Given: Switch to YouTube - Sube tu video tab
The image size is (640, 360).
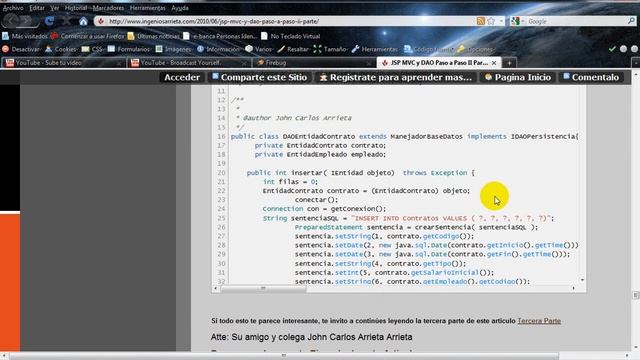Looking at the screenshot, I should pos(62,63).
